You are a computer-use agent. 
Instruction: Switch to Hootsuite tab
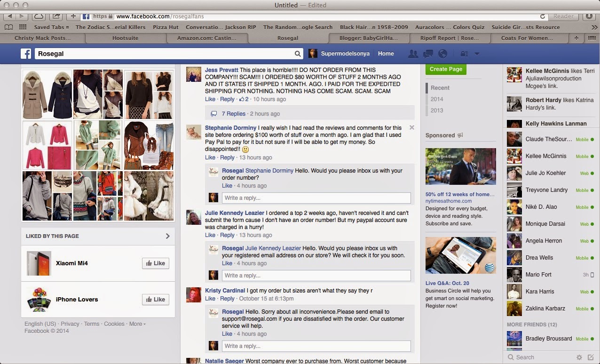coord(125,38)
